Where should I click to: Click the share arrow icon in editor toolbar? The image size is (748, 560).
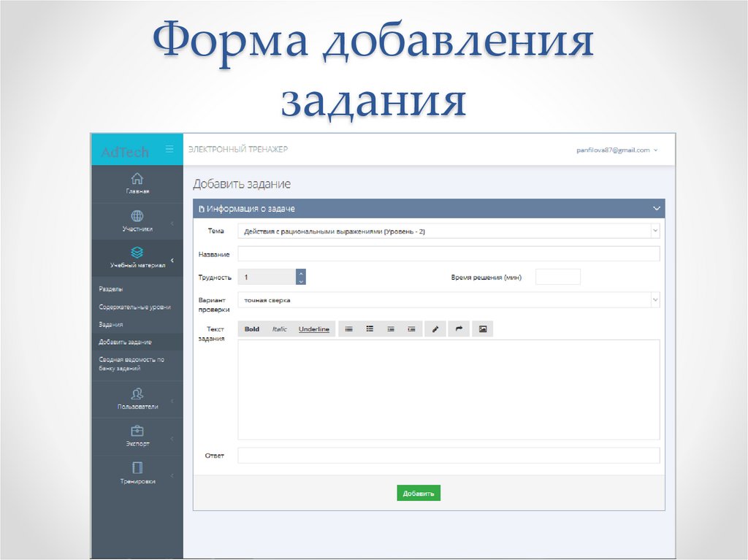coord(459,329)
